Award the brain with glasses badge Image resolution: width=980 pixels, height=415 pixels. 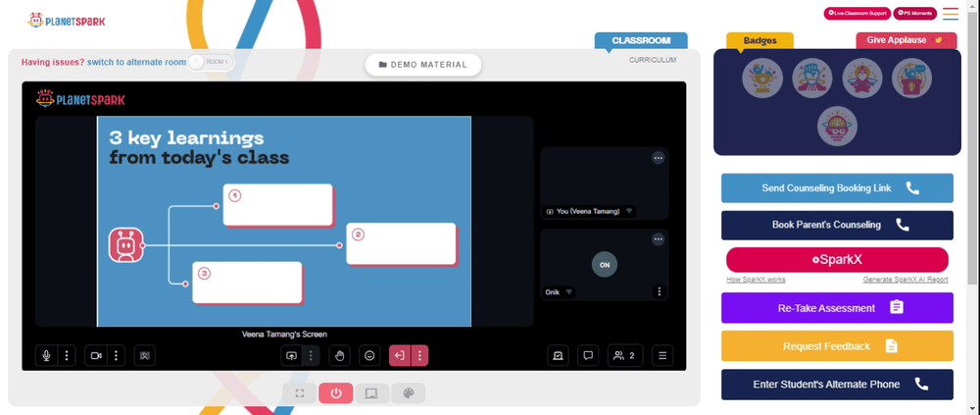pyautogui.click(x=837, y=126)
